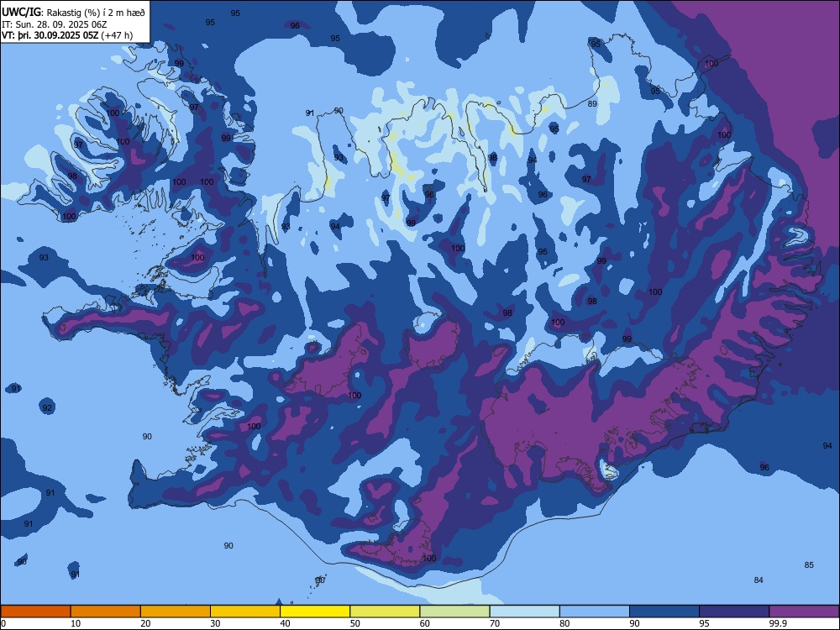
Task: Click the '50' legend tick label
Action: point(354,623)
